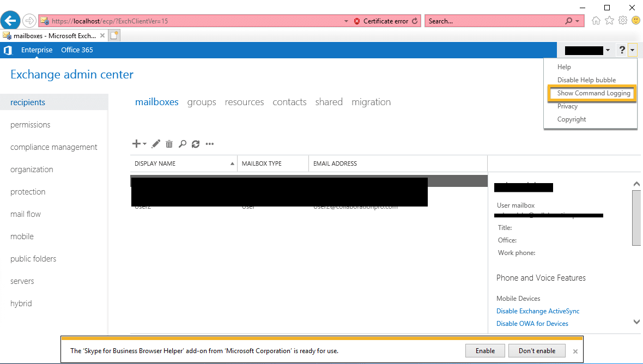Enable the Skype for Business Browser Helper add-on
This screenshot has height=364, width=643.
(x=484, y=350)
